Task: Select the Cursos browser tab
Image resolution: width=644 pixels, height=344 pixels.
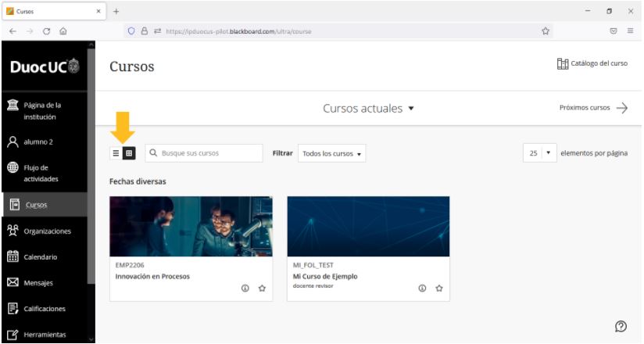Action: (54, 12)
